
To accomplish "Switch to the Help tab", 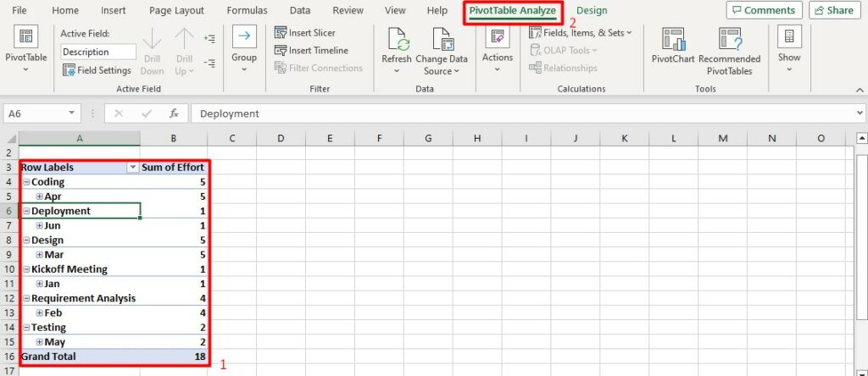I will click(x=437, y=10).
